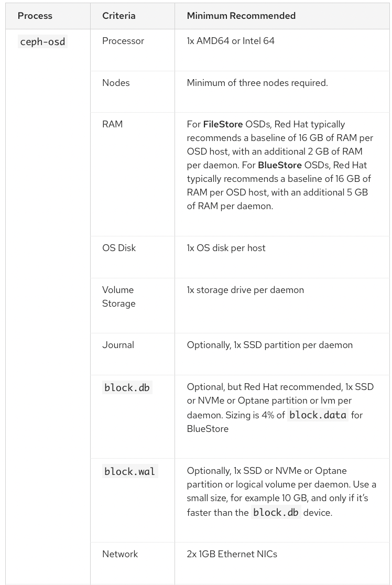Click the Journal criteria cell
This screenshot has width=392, height=585.
click(x=118, y=345)
